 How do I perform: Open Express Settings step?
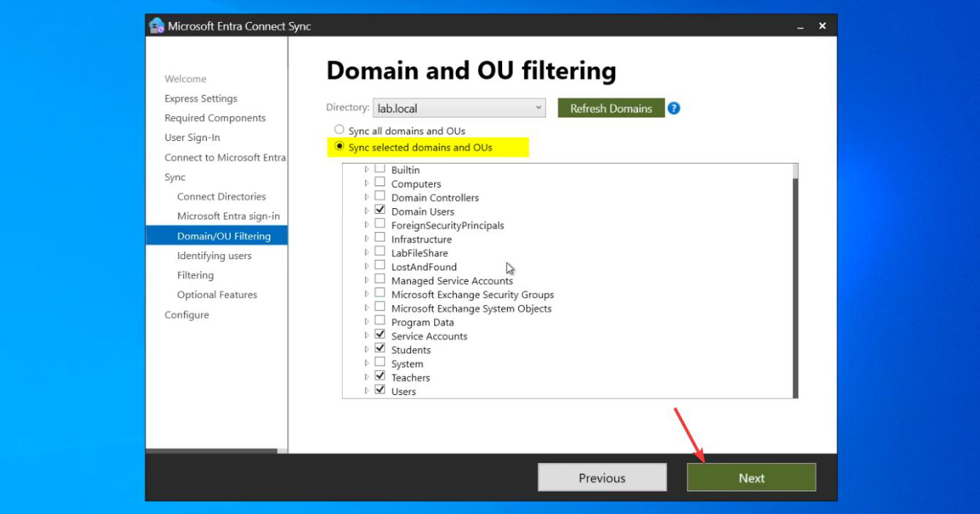tap(201, 99)
